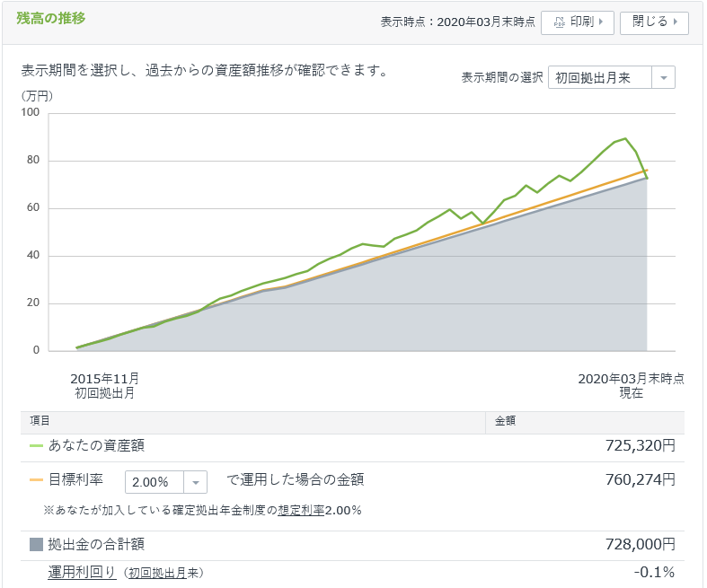Click the 2015年11月 初回拠出月 axis label
Image resolution: width=707 pixels, height=588 pixels.
point(105,385)
